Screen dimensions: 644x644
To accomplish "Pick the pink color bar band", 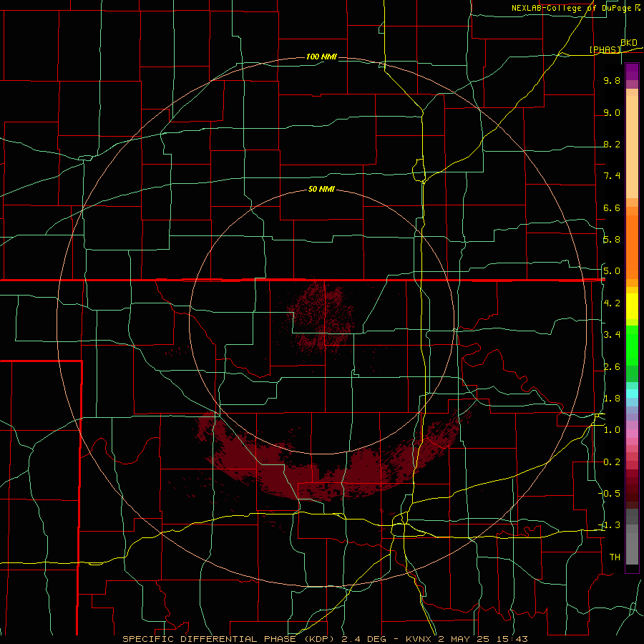I will (x=632, y=434).
